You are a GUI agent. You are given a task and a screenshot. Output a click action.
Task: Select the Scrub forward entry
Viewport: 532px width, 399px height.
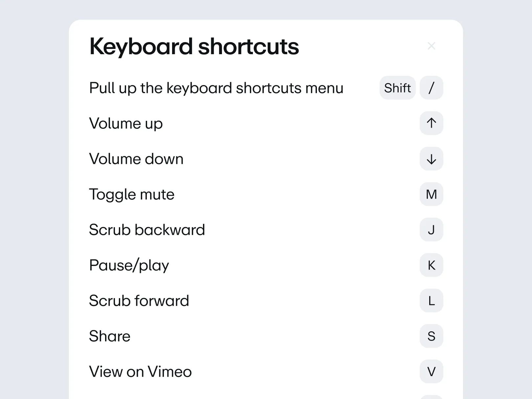click(139, 300)
